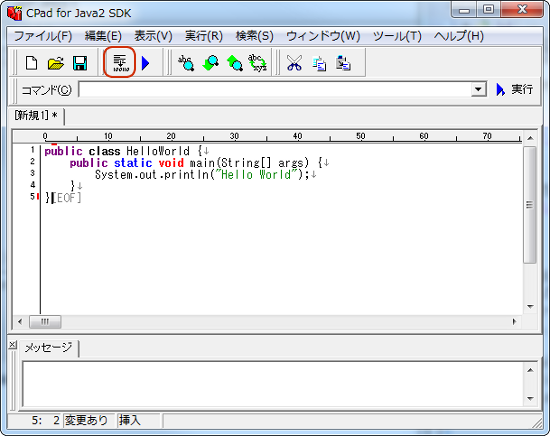
Task: Click the New file icon
Action: (32, 63)
